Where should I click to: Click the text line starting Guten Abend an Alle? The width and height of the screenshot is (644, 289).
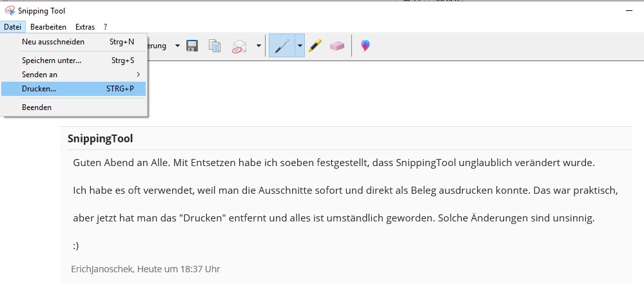(x=334, y=163)
